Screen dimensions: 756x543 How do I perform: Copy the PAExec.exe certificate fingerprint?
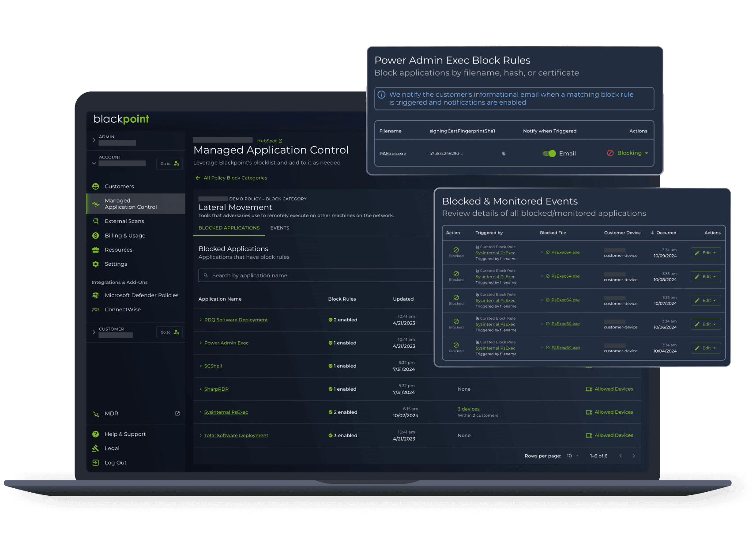coord(504,153)
